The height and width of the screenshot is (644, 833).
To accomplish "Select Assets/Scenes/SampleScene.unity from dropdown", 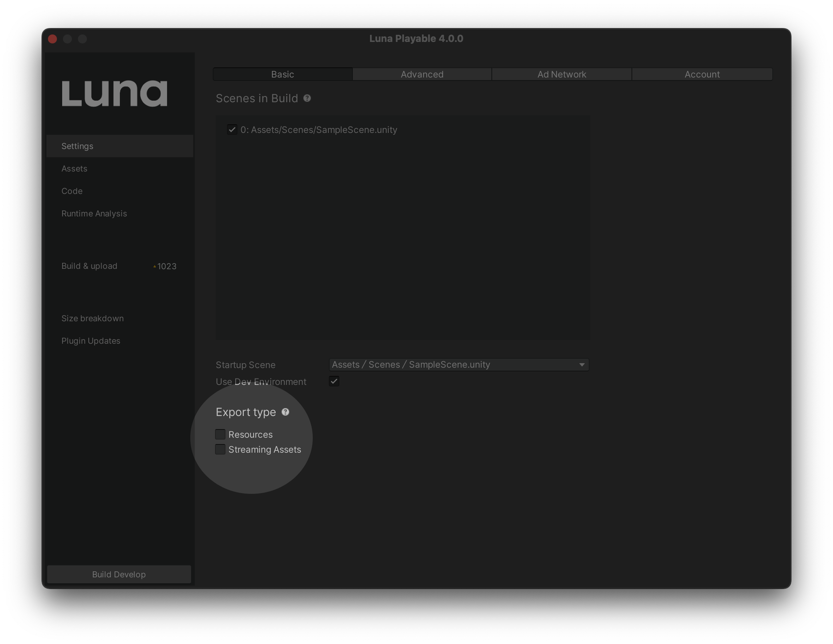I will tap(457, 364).
